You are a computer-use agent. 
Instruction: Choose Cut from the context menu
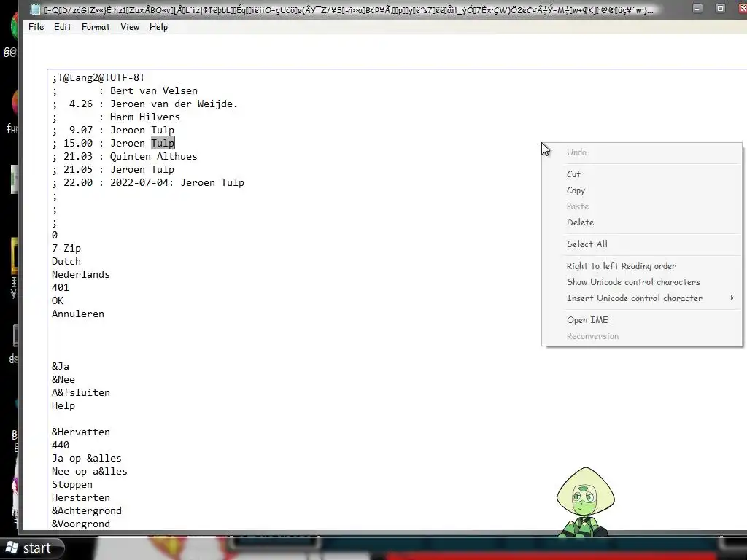[573, 174]
